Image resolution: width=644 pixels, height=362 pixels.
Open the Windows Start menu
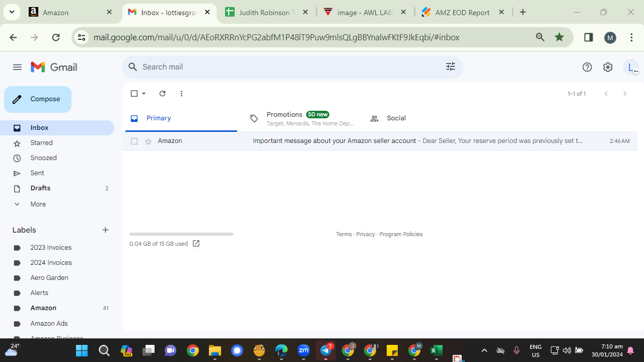[82, 350]
